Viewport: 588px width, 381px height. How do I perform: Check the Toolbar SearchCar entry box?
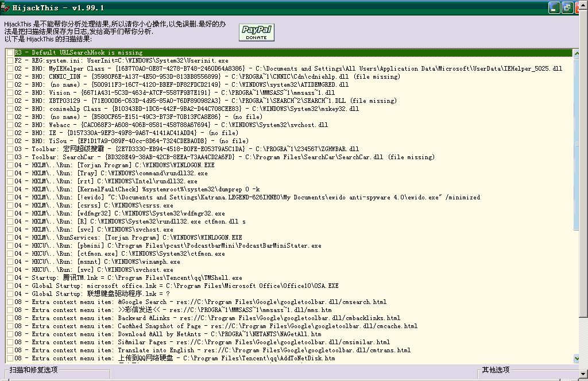[10, 157]
